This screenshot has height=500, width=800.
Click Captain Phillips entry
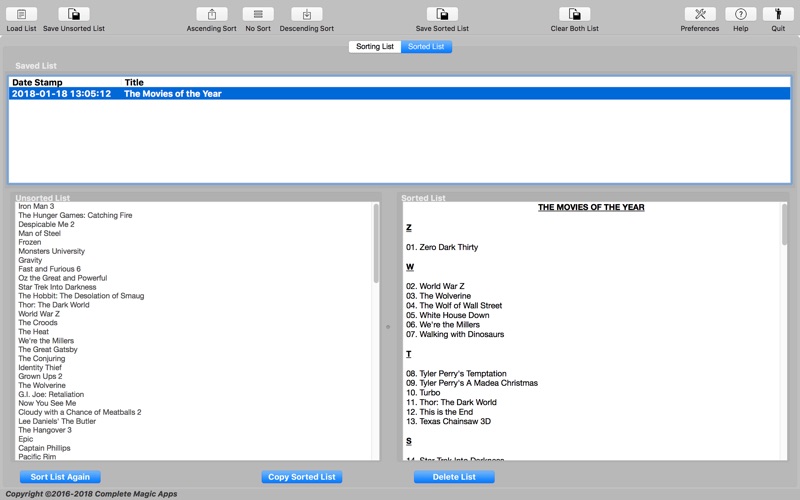click(44, 448)
